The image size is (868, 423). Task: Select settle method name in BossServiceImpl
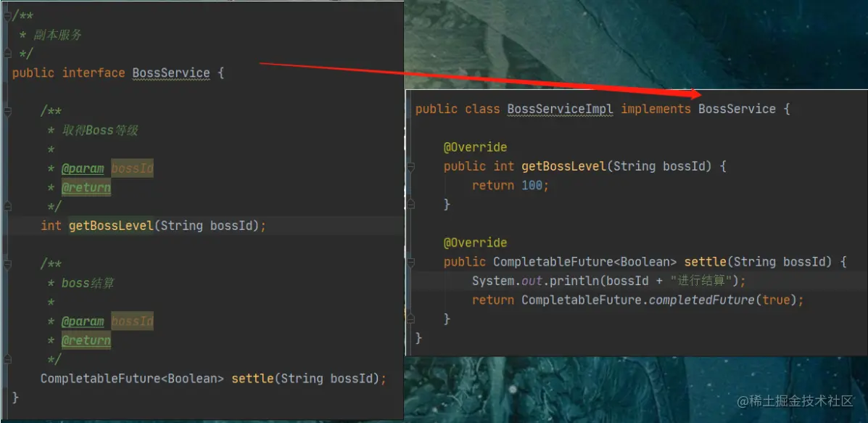point(706,262)
